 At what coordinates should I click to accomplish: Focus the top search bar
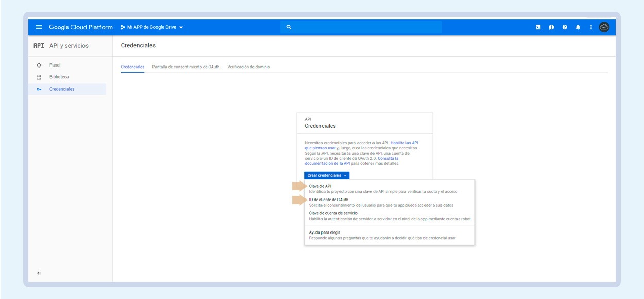point(361,27)
